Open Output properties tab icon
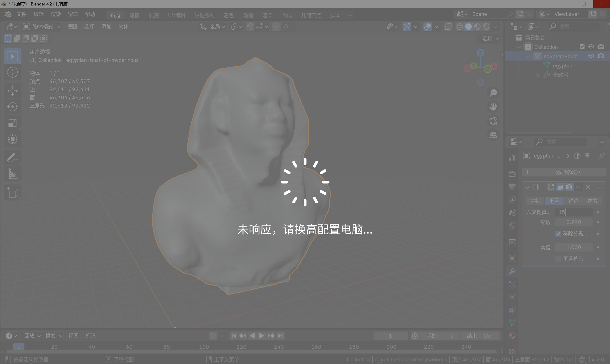The height and width of the screenshot is (364, 610). [512, 187]
